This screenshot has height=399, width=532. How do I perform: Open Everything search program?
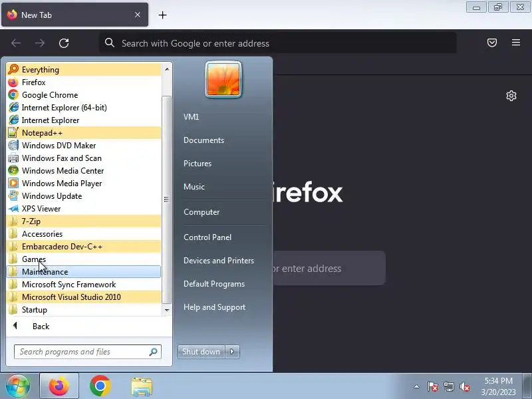(84, 70)
